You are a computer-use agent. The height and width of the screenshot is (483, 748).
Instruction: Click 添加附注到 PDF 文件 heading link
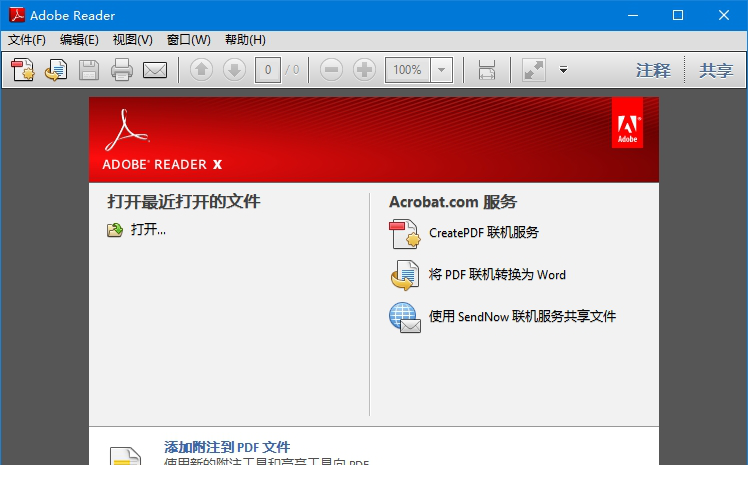tap(227, 447)
